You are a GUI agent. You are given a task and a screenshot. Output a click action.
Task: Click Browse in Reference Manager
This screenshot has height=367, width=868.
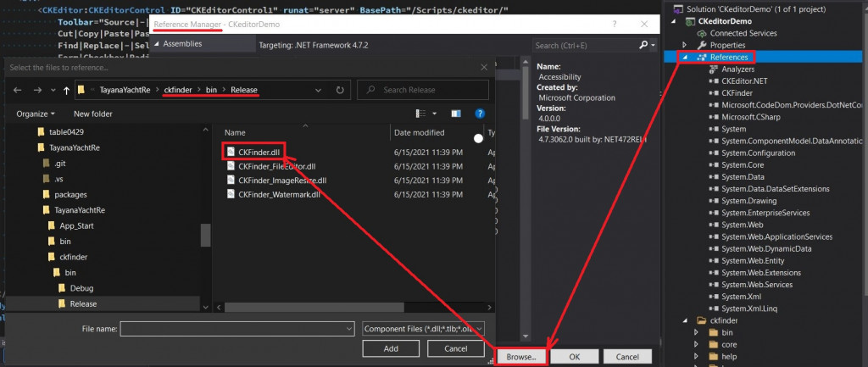(521, 357)
